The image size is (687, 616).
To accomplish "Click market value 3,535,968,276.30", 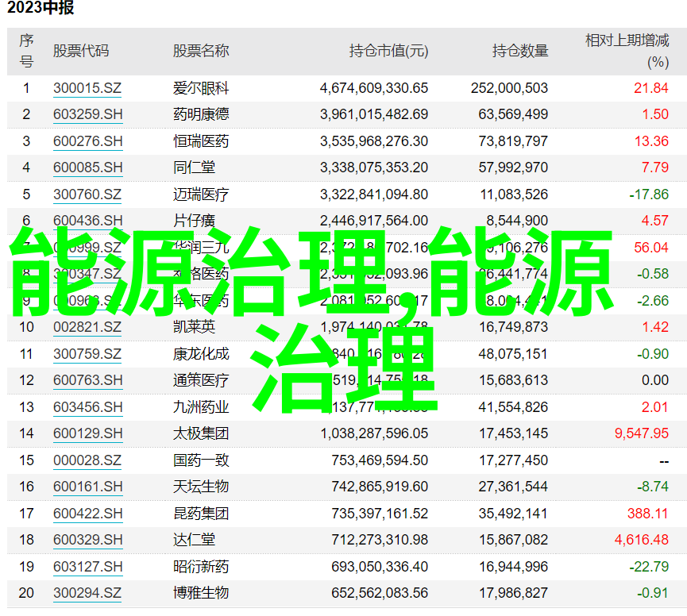I will point(374,141).
